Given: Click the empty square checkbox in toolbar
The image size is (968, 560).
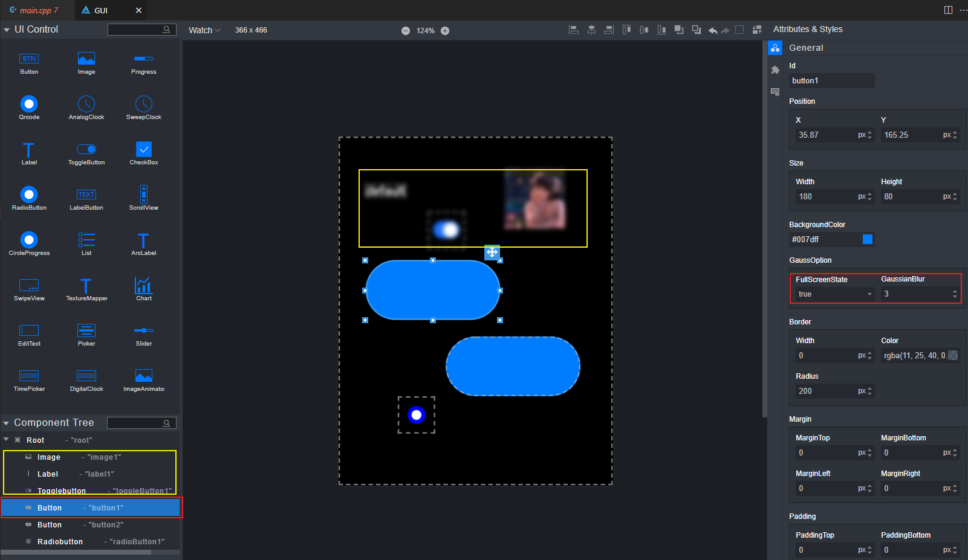Looking at the screenshot, I should click(739, 30).
